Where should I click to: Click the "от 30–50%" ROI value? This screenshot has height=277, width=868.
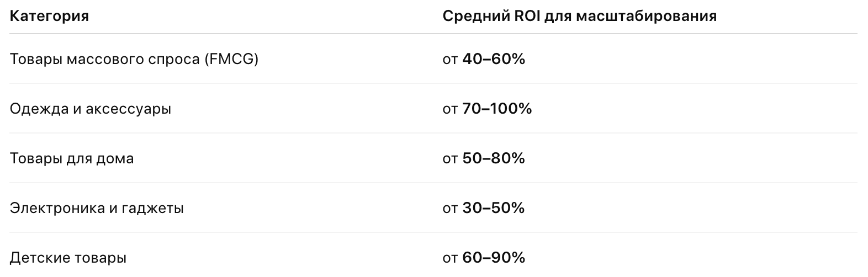(x=483, y=209)
